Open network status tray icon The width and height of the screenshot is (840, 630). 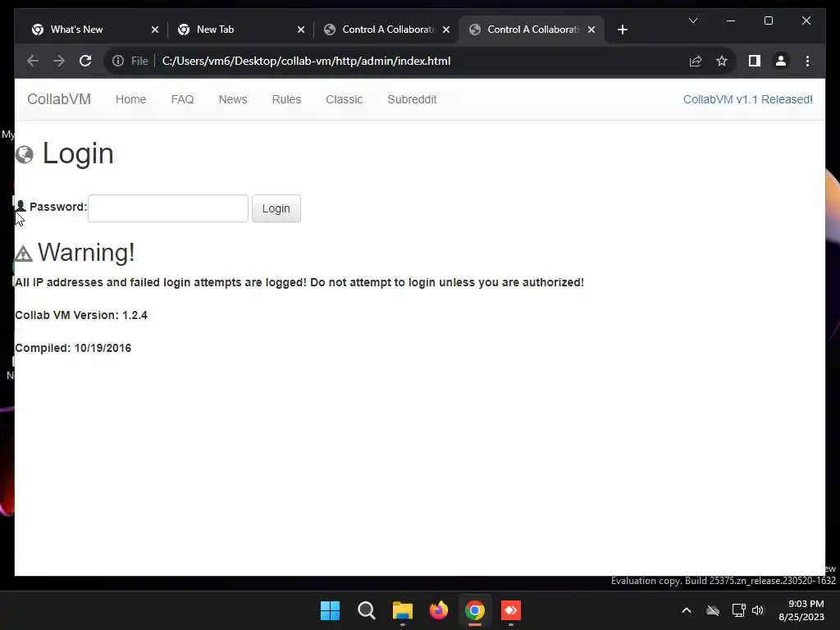[x=739, y=610]
